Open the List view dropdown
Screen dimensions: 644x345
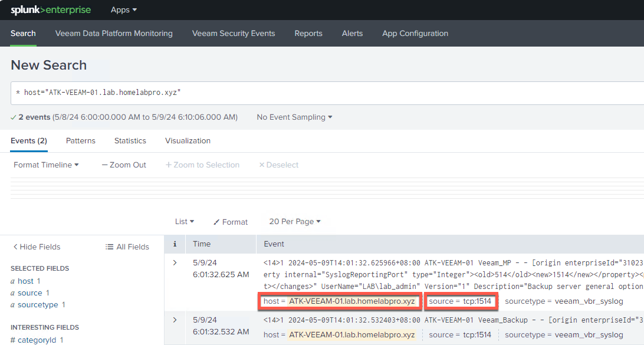185,222
